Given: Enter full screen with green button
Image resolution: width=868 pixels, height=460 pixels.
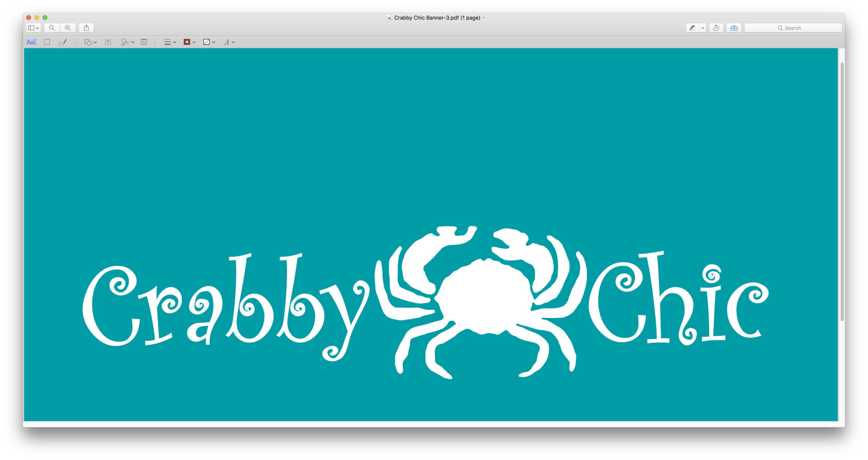Looking at the screenshot, I should pyautogui.click(x=45, y=18).
